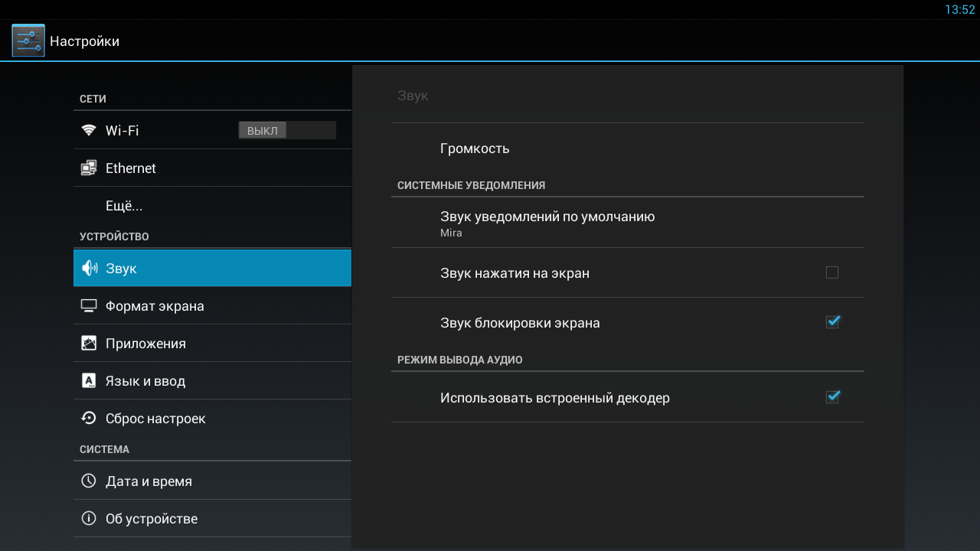
Task: Click the 13:52 clock in status bar
Action: point(960,10)
